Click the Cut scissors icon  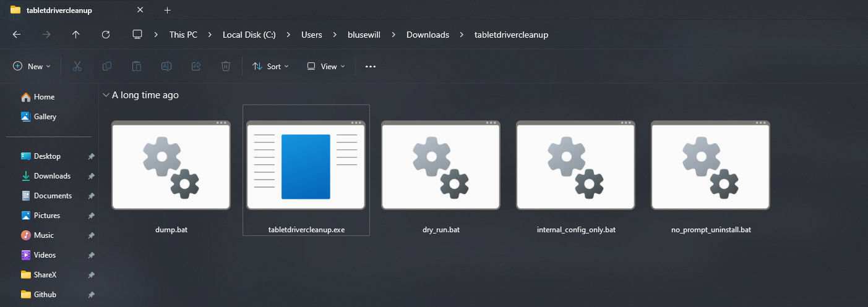point(77,66)
